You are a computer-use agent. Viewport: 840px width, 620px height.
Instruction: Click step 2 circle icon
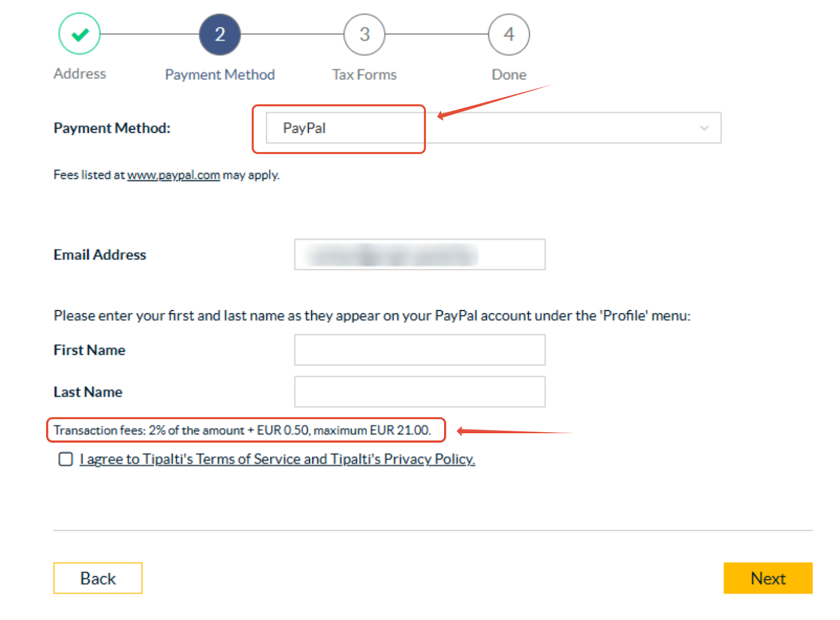click(219, 34)
